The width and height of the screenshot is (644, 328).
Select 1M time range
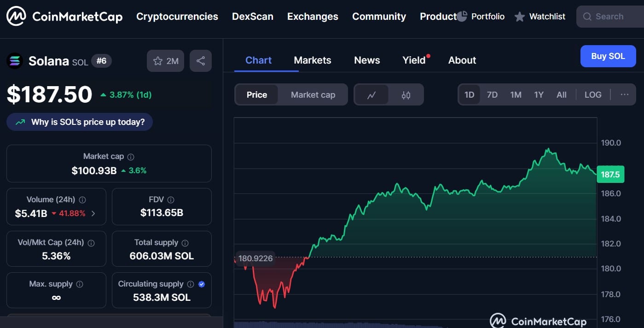pos(516,94)
